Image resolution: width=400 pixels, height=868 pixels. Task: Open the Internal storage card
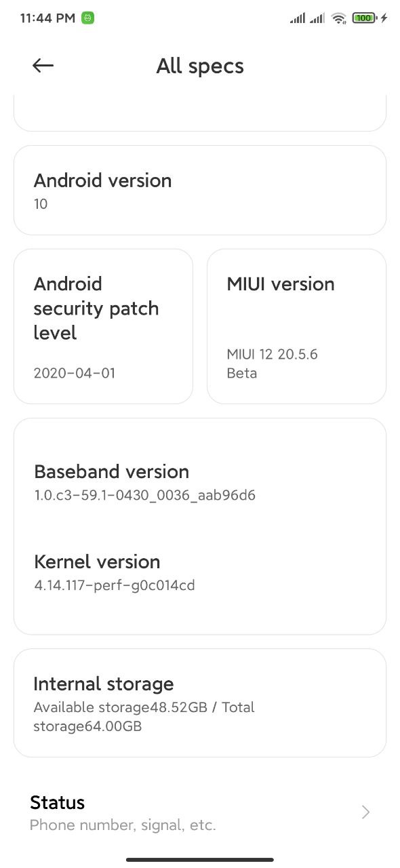click(200, 703)
